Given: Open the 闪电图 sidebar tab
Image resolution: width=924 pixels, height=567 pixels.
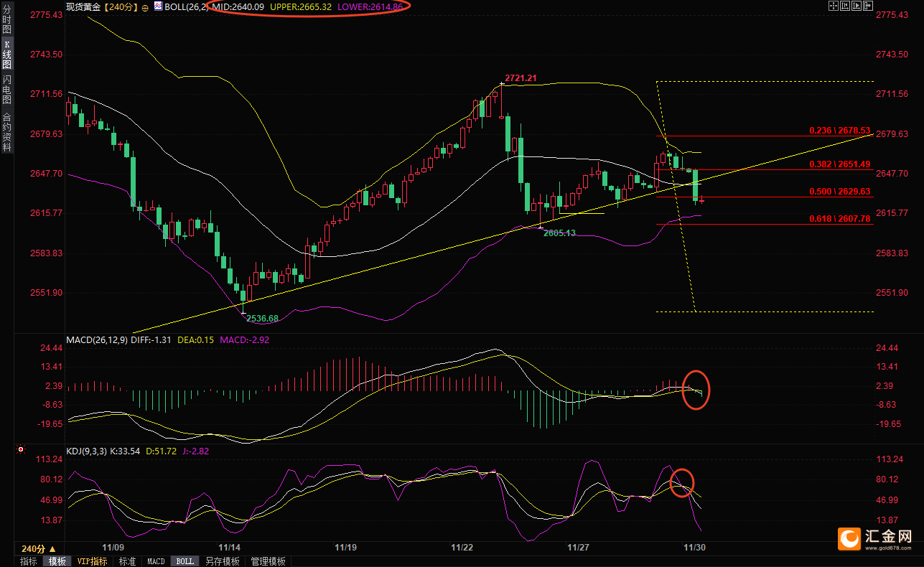Looking at the screenshot, I should (6, 89).
